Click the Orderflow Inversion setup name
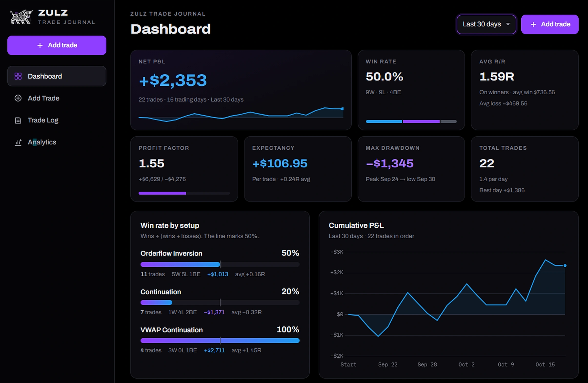The image size is (588, 383). [171, 253]
